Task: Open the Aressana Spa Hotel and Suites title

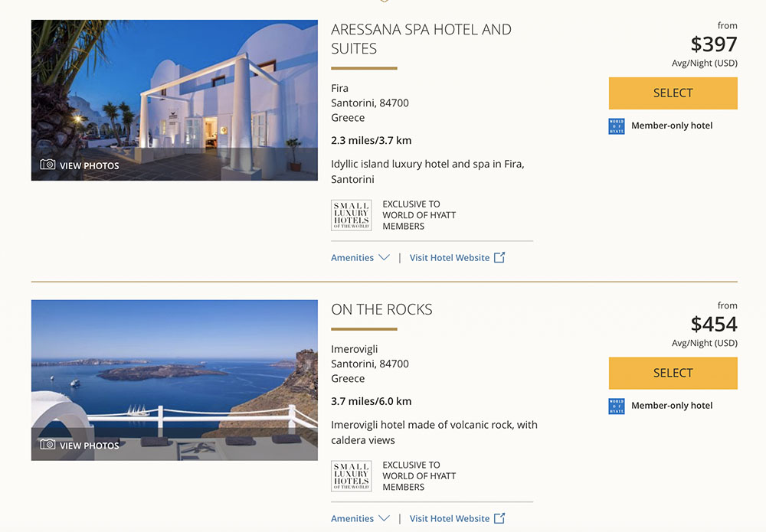Action: click(x=421, y=39)
